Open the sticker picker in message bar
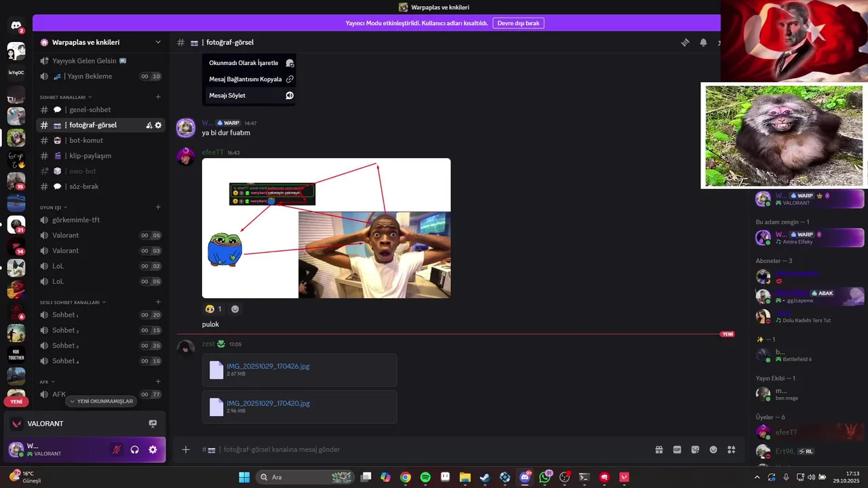Image resolution: width=868 pixels, height=488 pixels. [x=695, y=449]
